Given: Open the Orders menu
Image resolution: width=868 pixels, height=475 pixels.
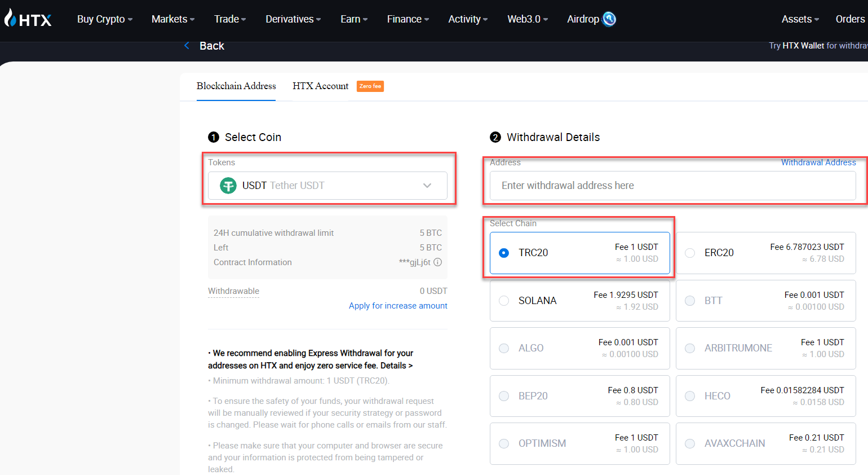Looking at the screenshot, I should point(851,19).
